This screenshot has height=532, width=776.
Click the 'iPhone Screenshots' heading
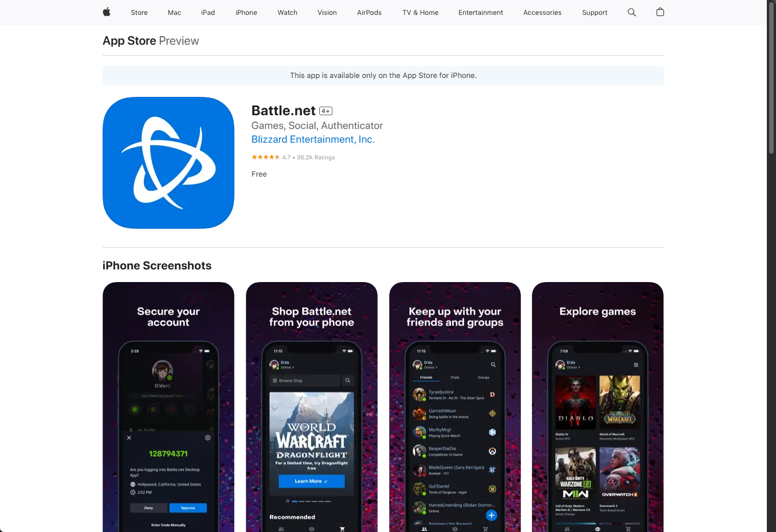click(x=157, y=265)
